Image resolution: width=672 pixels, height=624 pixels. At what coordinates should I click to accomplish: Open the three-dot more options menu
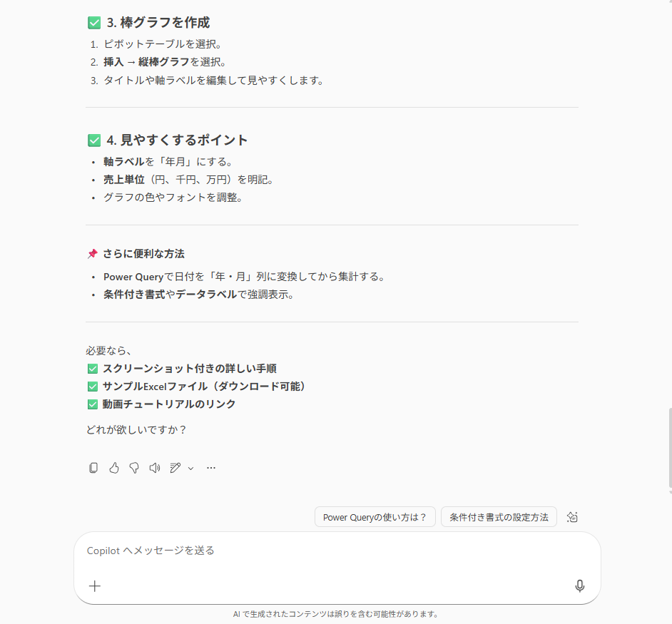pyautogui.click(x=211, y=468)
